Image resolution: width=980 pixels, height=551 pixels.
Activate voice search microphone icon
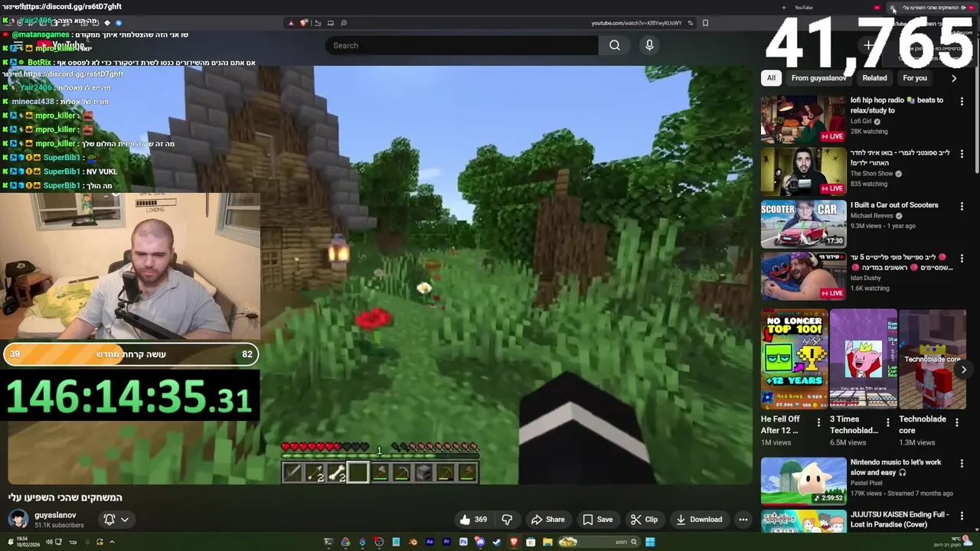649,45
